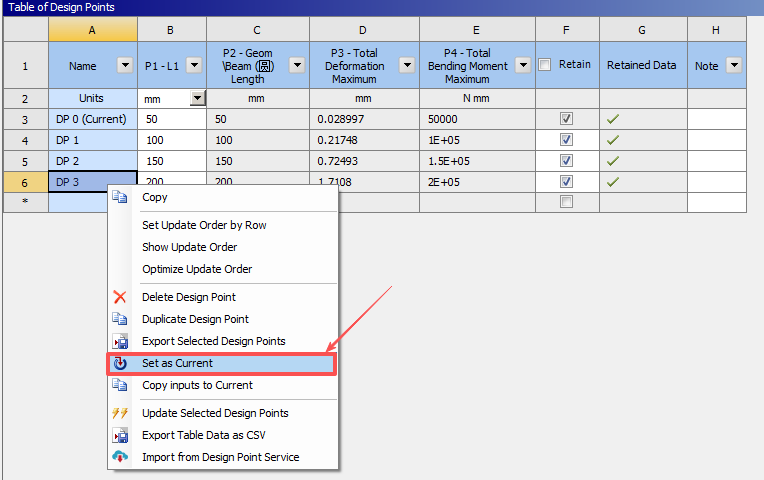Viewport: 764px width, 480px height.
Task: Click the P1 value 100 cell
Action: pyautogui.click(x=172, y=140)
